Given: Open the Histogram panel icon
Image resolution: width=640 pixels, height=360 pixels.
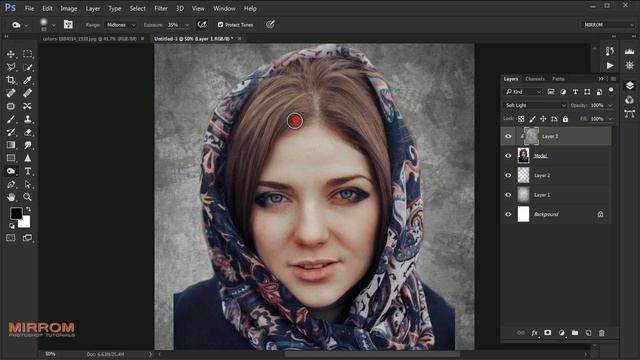Looking at the screenshot, I should pyautogui.click(x=629, y=51).
